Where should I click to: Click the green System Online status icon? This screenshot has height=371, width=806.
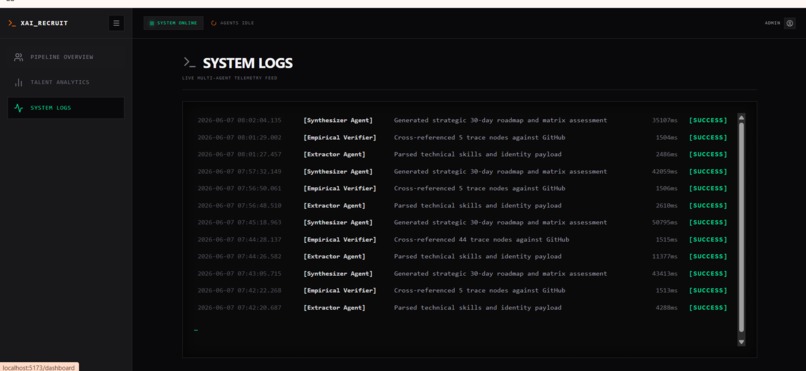pos(152,23)
